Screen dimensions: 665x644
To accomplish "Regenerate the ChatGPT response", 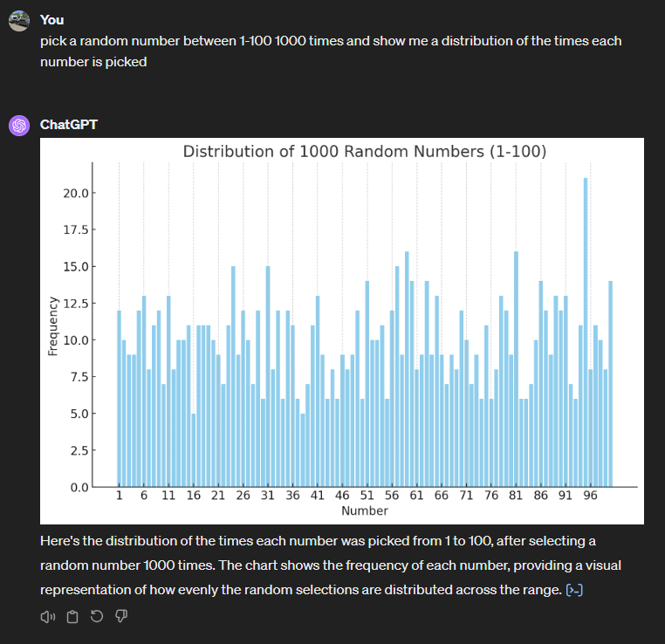I will (x=97, y=617).
